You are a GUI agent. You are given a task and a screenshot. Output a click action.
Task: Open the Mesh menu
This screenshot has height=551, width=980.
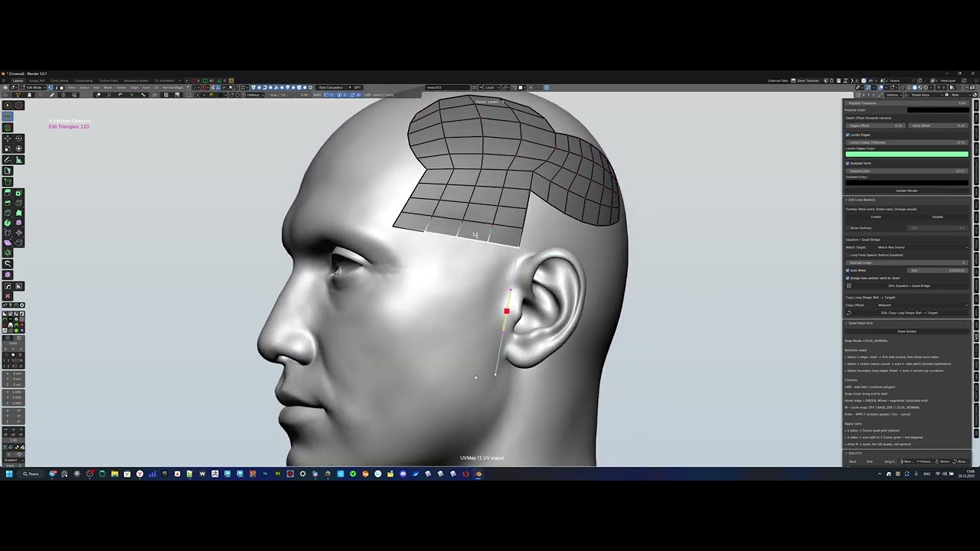click(x=108, y=87)
